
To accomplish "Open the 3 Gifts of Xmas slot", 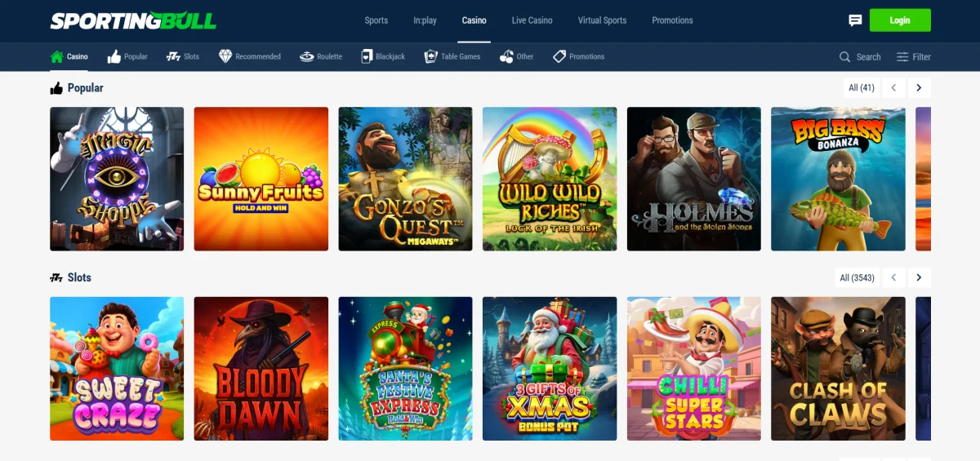I will click(550, 369).
